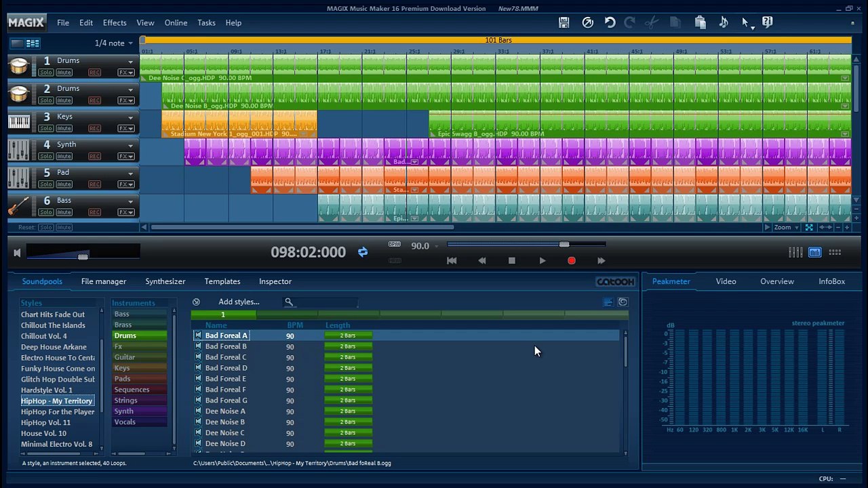The width and height of the screenshot is (868, 488).
Task: Toggle the loop playback cycle icon
Action: pos(363,252)
